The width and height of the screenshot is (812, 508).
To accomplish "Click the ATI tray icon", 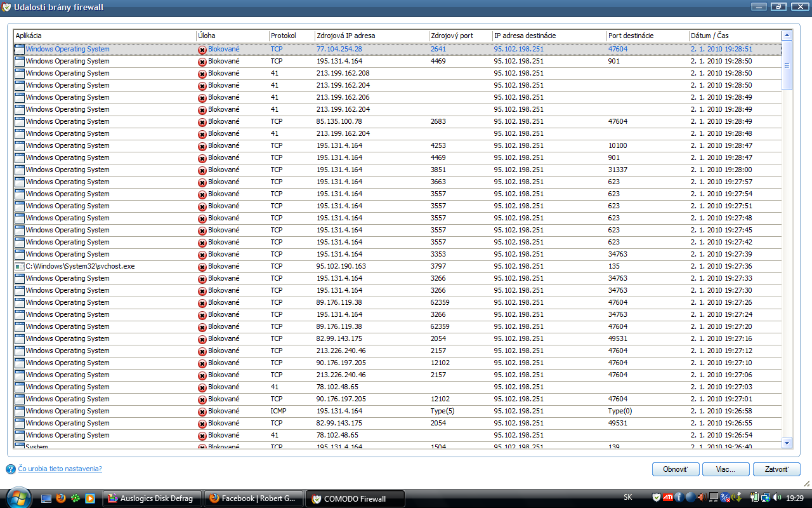I will click(x=667, y=497).
